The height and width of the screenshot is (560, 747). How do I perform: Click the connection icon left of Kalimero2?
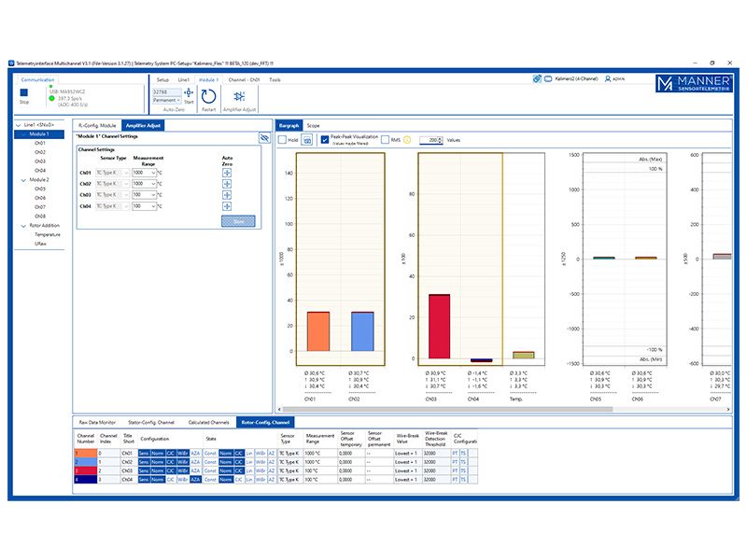(x=537, y=79)
